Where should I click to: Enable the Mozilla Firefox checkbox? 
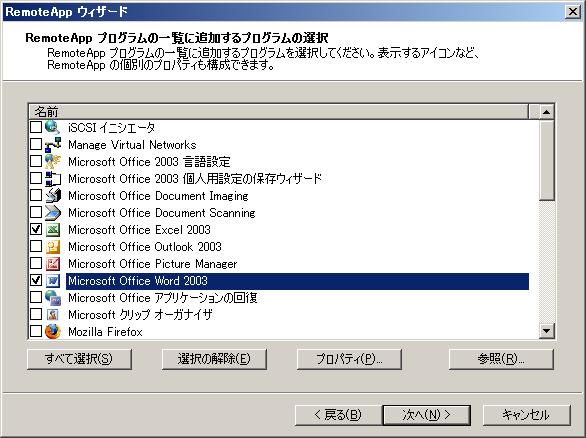[36, 331]
